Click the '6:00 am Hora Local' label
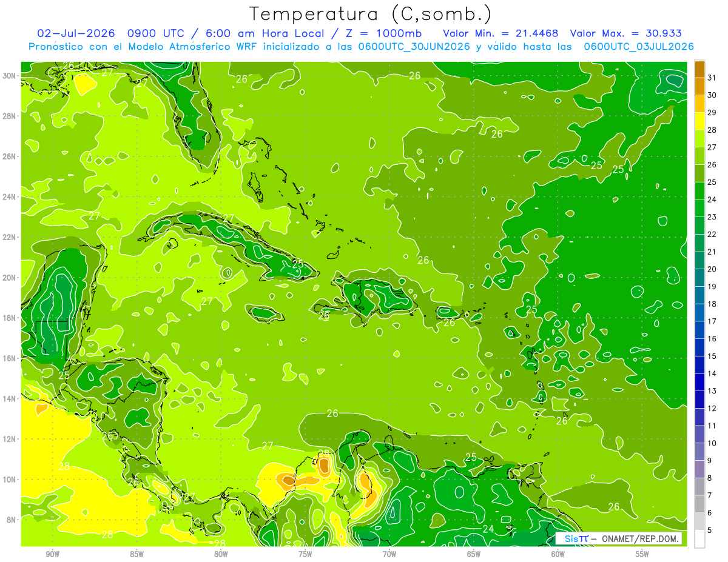 (262, 33)
